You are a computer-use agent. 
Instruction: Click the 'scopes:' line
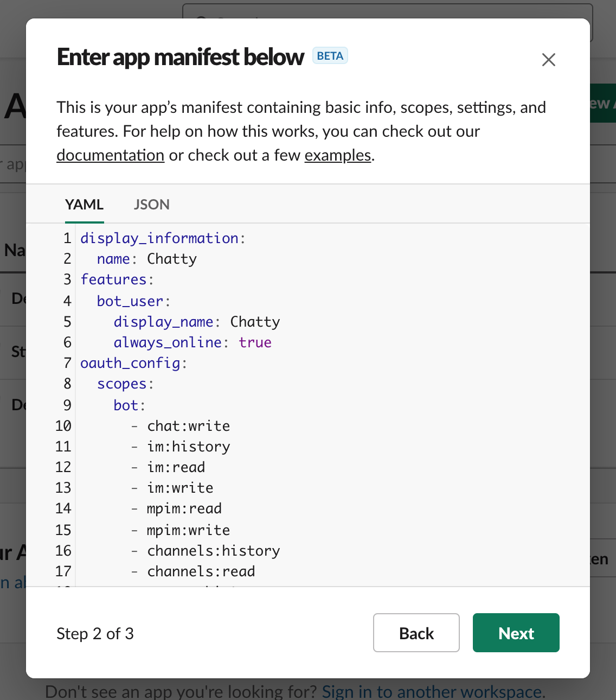pos(126,384)
